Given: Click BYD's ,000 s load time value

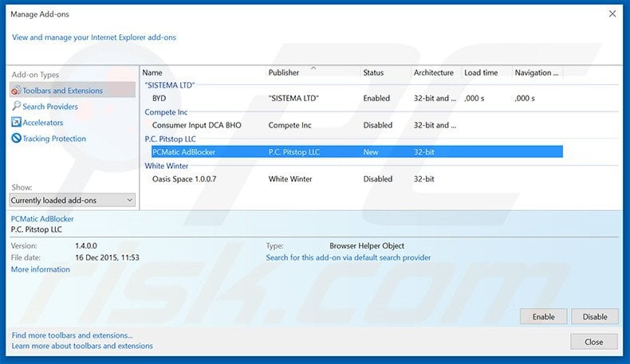Looking at the screenshot, I should [474, 98].
